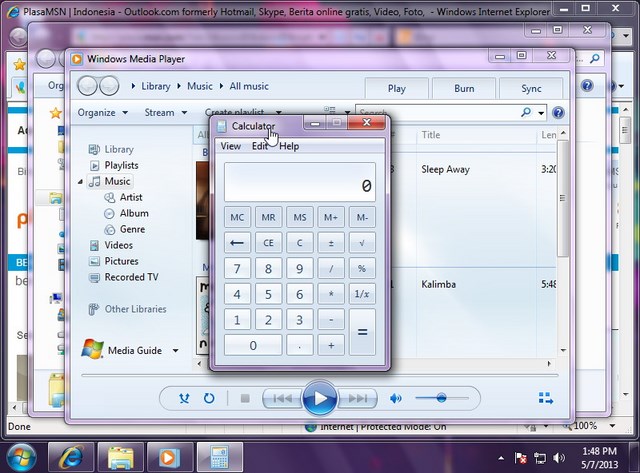Click the Media Player stop button

point(245,398)
